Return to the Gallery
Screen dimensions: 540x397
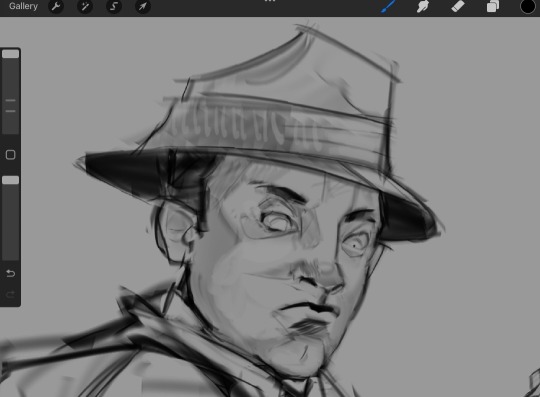pos(23,6)
